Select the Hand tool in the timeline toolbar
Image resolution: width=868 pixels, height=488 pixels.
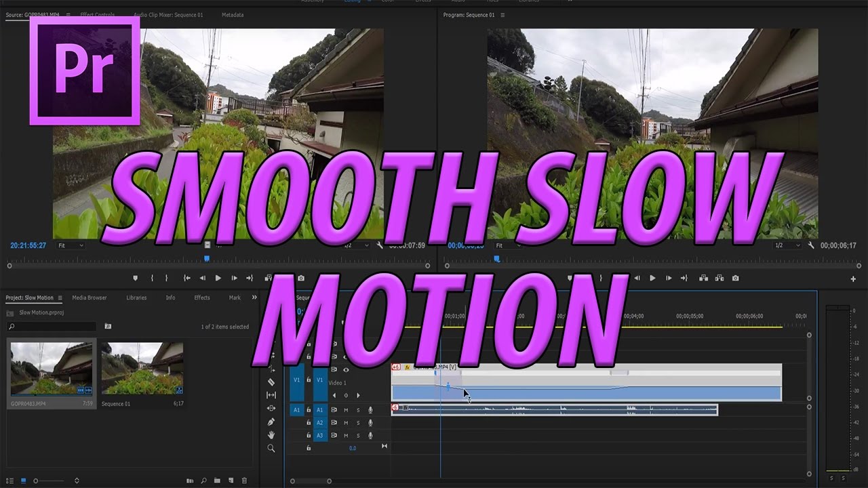coord(271,434)
